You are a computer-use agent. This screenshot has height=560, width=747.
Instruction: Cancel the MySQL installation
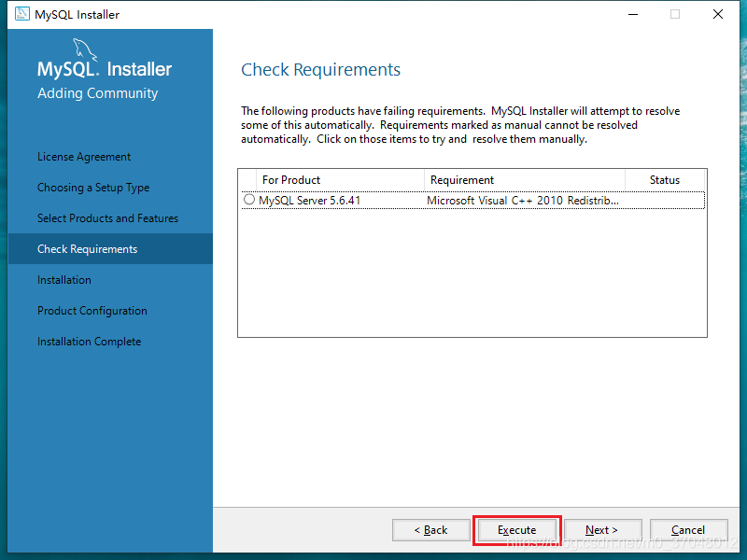point(688,530)
